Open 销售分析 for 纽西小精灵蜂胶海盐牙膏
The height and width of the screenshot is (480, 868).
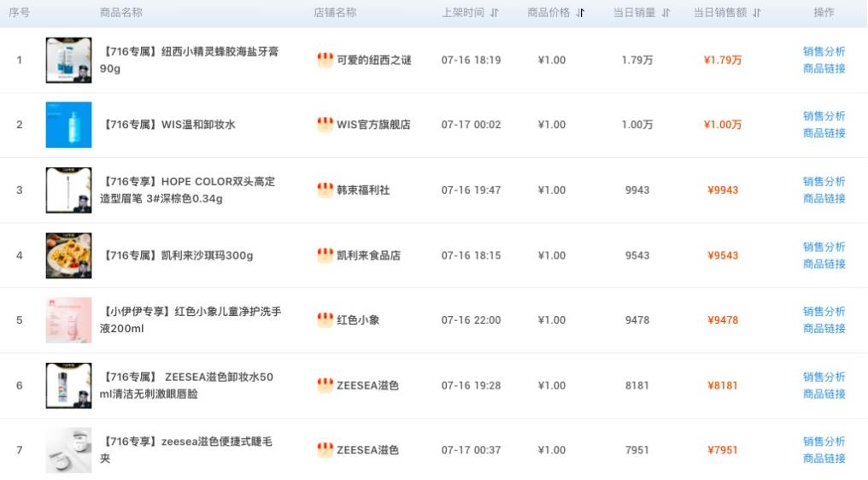(824, 51)
